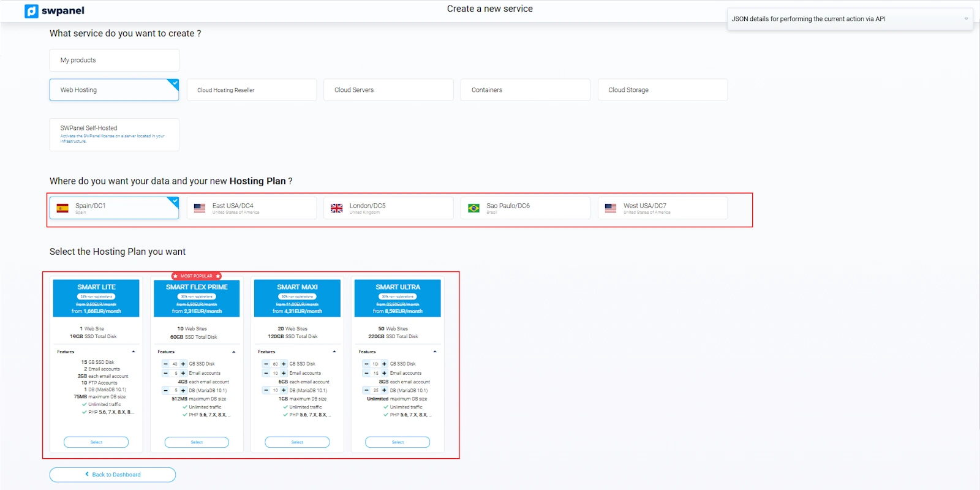The height and width of the screenshot is (490, 980).
Task: Click the UK flag for London/DC5
Action: (x=337, y=208)
